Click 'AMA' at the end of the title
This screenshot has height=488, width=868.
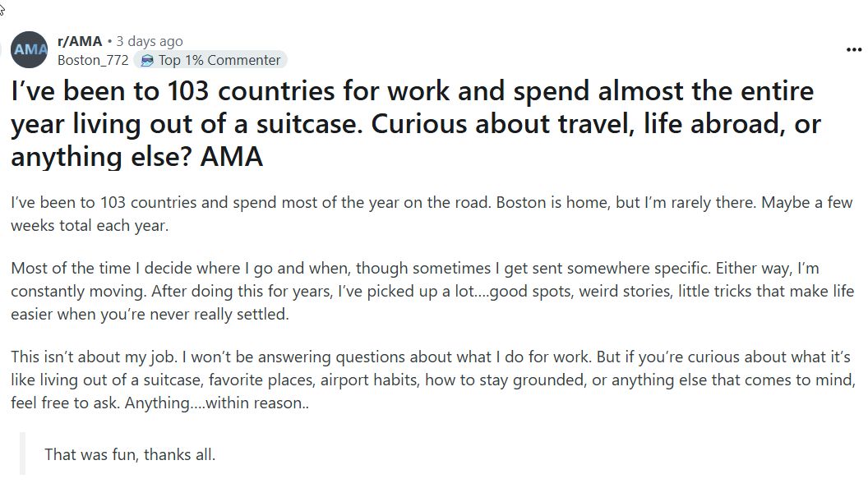tap(232, 157)
